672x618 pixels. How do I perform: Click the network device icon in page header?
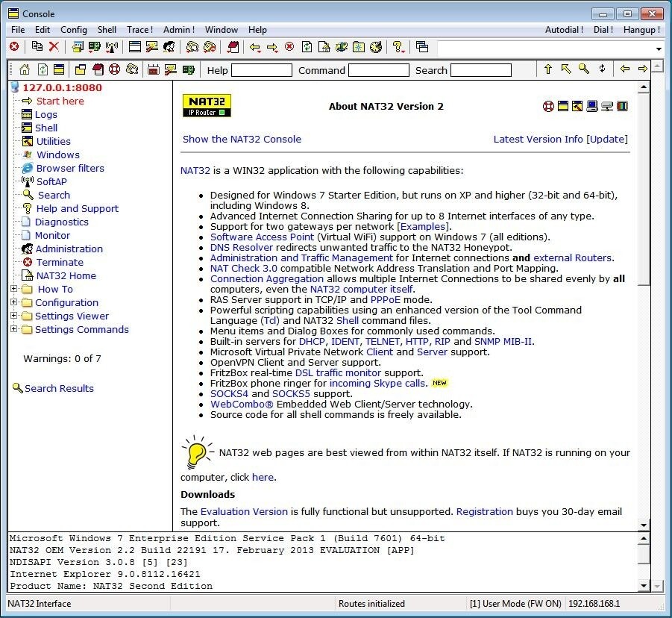607,106
